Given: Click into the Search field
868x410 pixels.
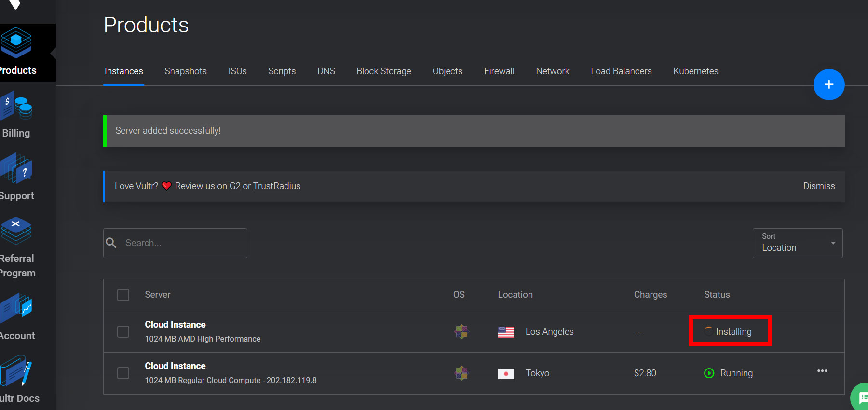Looking at the screenshot, I should (x=175, y=243).
